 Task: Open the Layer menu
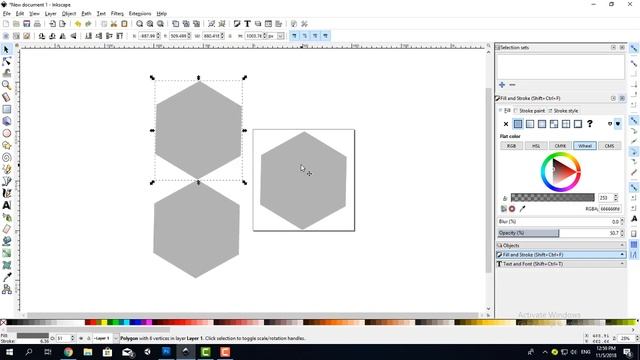click(51, 13)
